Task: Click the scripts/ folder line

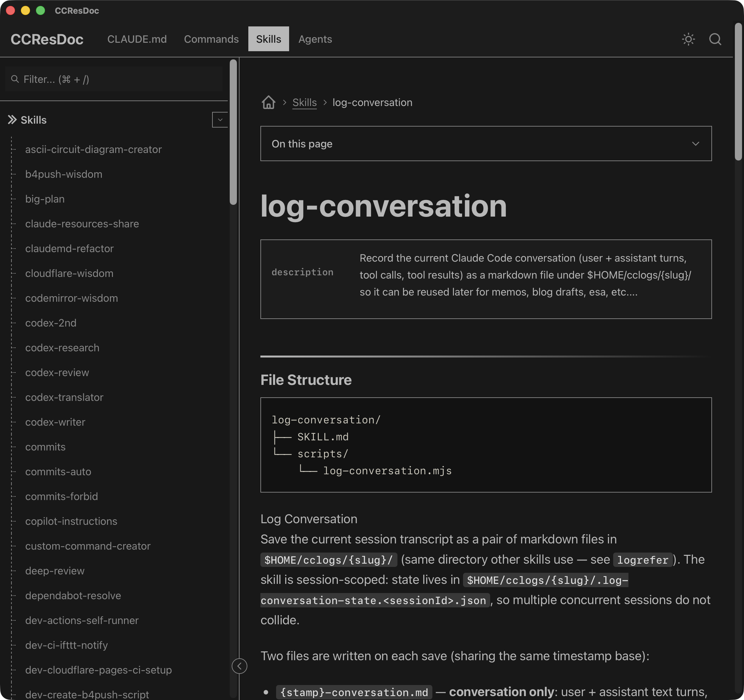Action: 323,453
